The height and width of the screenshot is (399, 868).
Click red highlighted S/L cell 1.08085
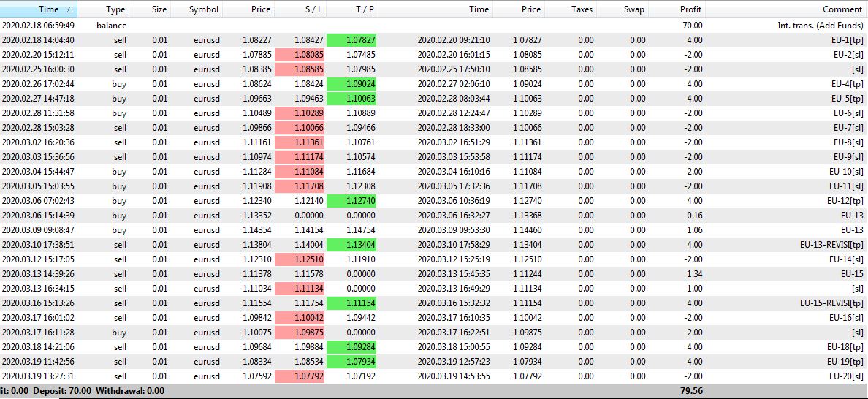[300, 55]
